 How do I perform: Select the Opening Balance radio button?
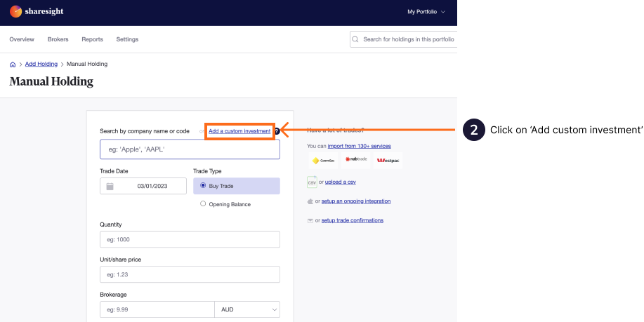(x=203, y=203)
